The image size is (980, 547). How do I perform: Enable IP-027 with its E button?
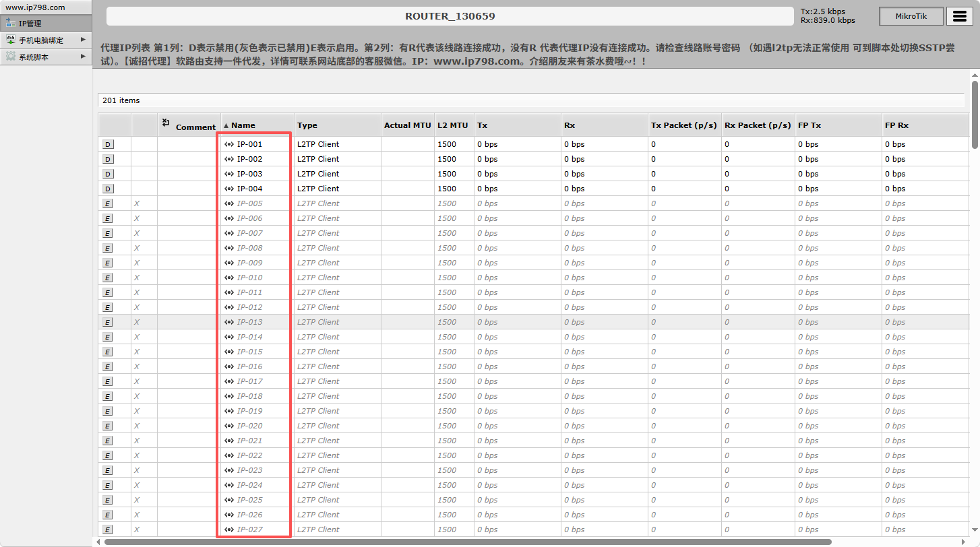pos(108,529)
